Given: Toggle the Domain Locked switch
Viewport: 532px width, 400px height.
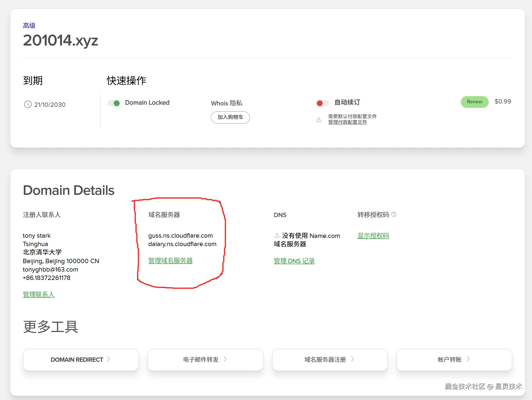Looking at the screenshot, I should 114,103.
